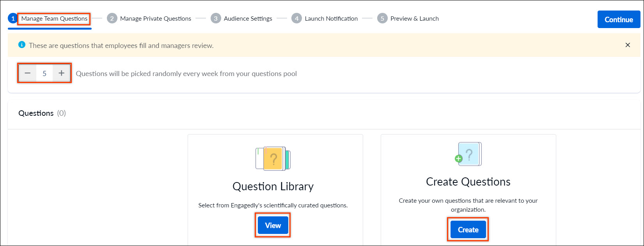Screen dimensions: 644x246
Task: Jump to Preview & Launch step
Action: coord(415,19)
